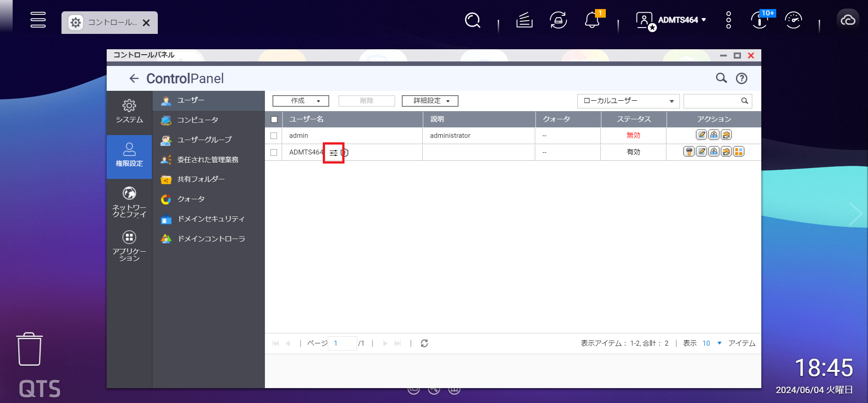Open ドメインコントローラ menu item
868x403 pixels.
[x=208, y=239]
